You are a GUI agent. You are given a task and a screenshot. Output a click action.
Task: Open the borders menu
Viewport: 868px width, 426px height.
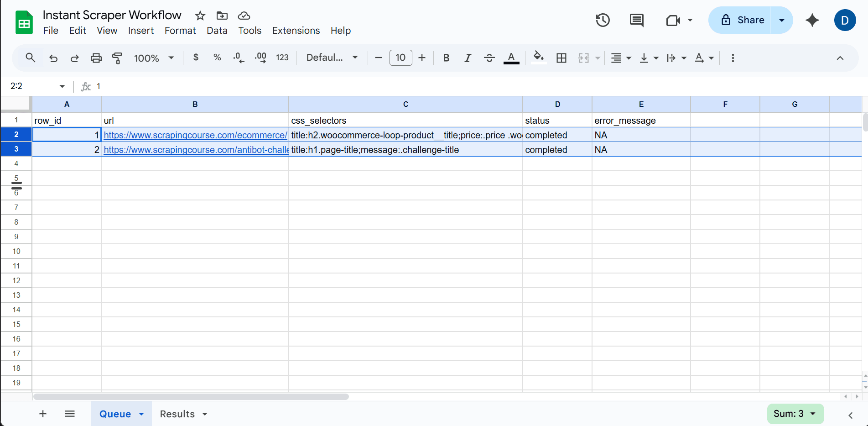[x=561, y=58]
